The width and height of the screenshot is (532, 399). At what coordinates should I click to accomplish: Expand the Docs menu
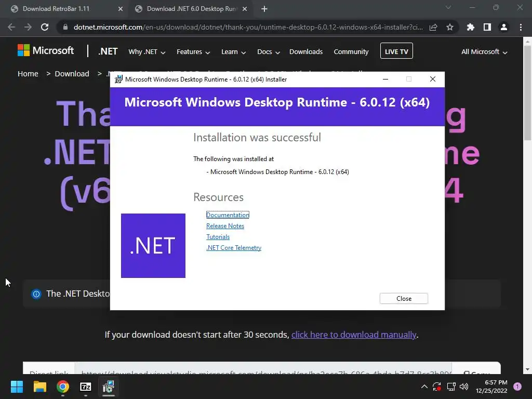point(269,52)
